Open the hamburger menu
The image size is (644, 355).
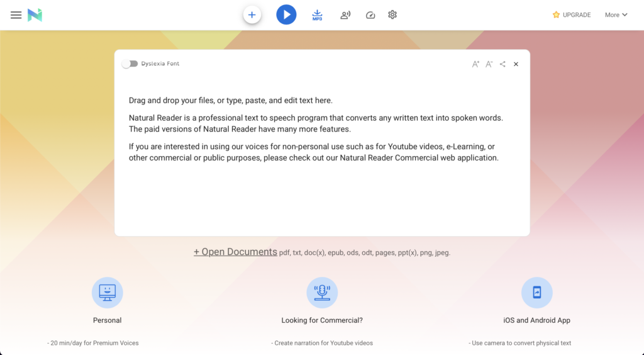click(16, 15)
